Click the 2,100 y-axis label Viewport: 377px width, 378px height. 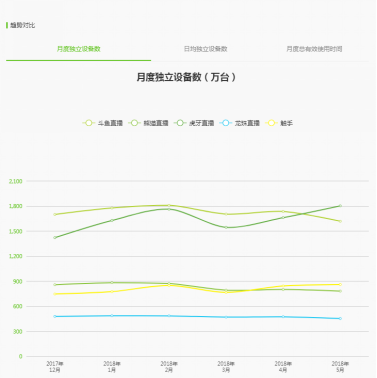click(16, 181)
